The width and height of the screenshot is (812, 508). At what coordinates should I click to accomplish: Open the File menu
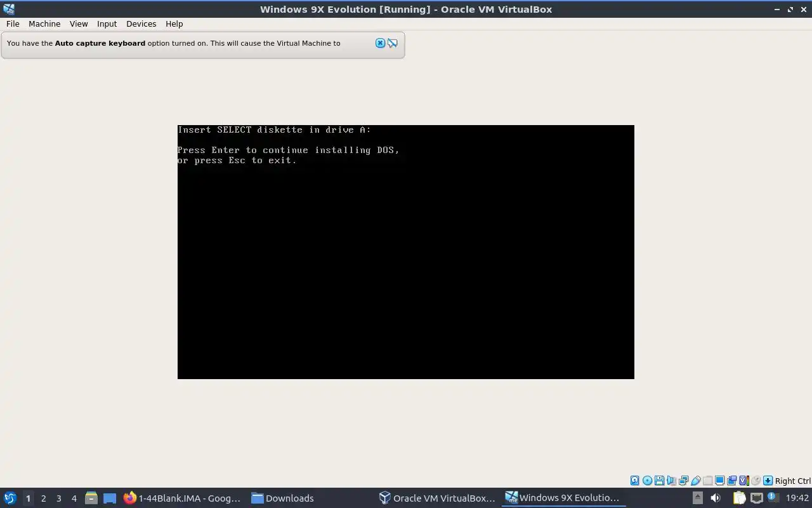click(13, 23)
